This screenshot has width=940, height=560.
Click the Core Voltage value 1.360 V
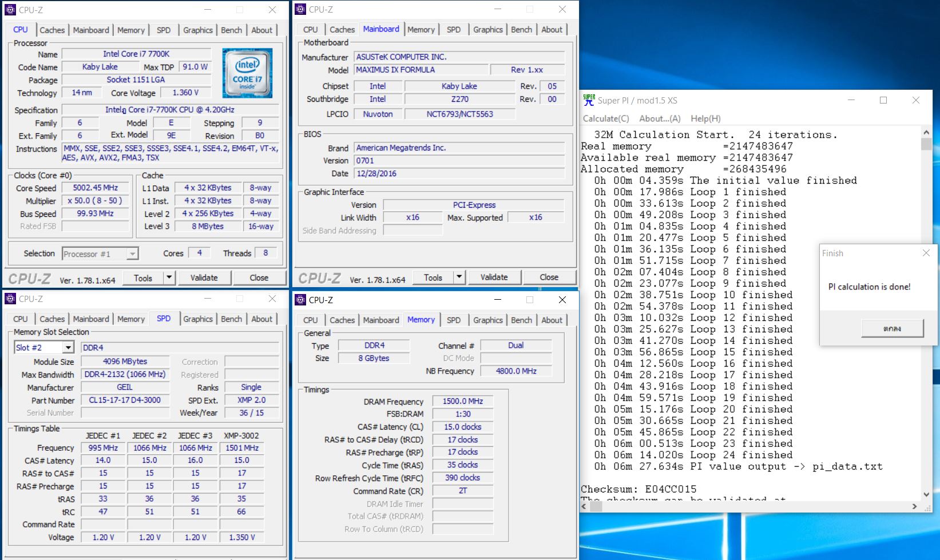pos(185,93)
